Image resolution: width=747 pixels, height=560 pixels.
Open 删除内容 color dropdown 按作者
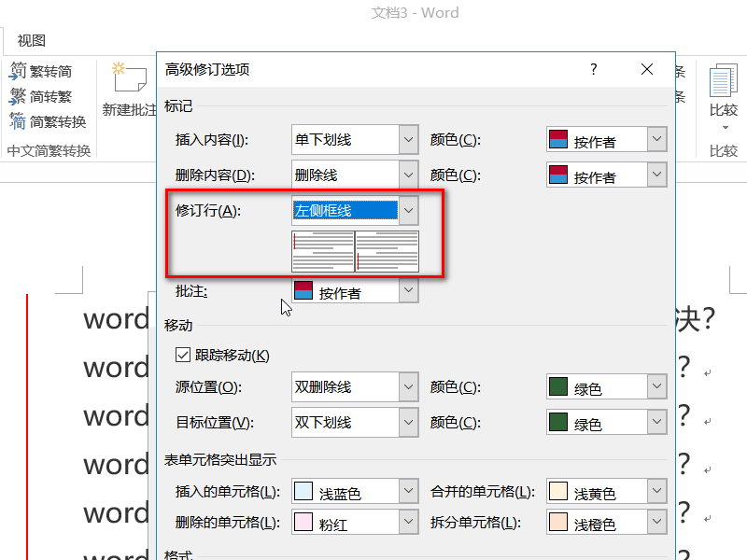tap(657, 175)
